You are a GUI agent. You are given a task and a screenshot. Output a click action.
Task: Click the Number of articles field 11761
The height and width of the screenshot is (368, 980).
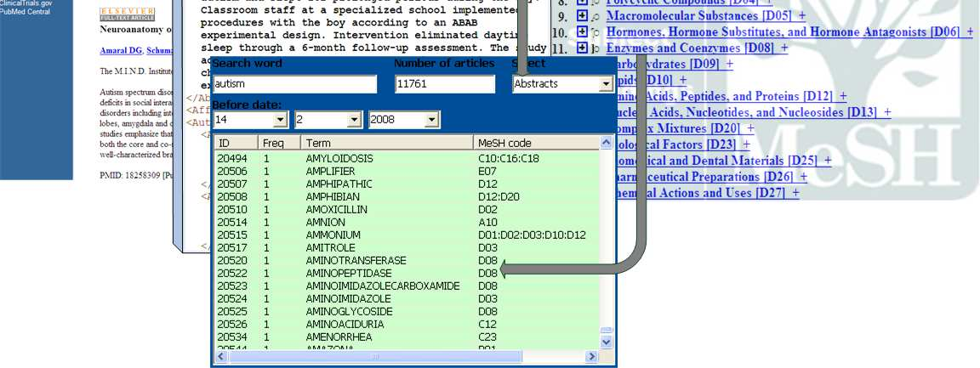(x=444, y=84)
